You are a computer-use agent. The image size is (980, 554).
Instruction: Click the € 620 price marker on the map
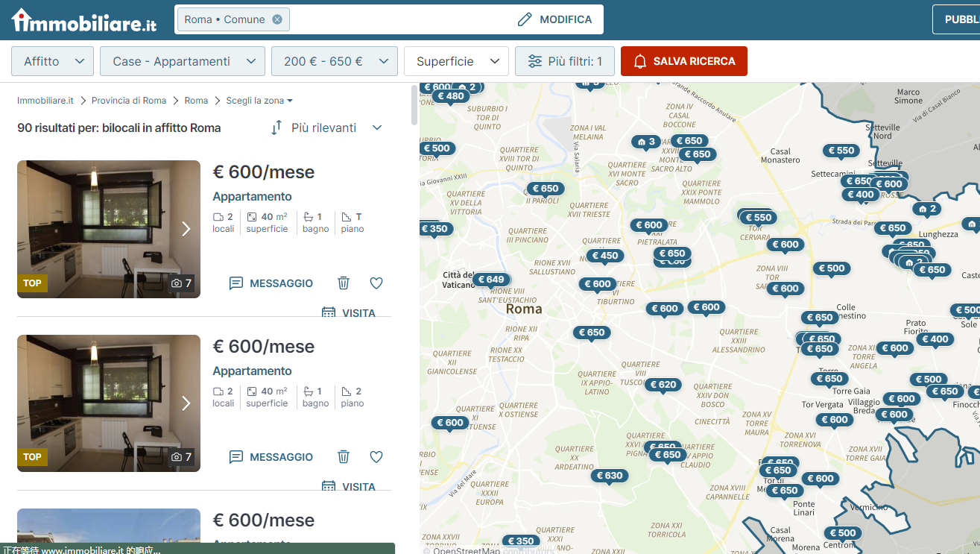point(663,385)
